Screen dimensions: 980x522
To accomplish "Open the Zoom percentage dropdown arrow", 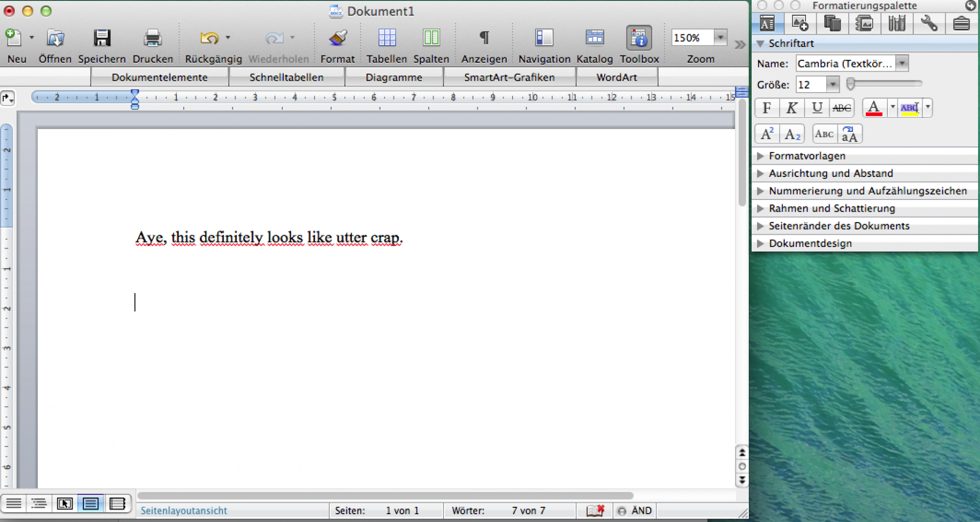I will pyautogui.click(x=720, y=37).
